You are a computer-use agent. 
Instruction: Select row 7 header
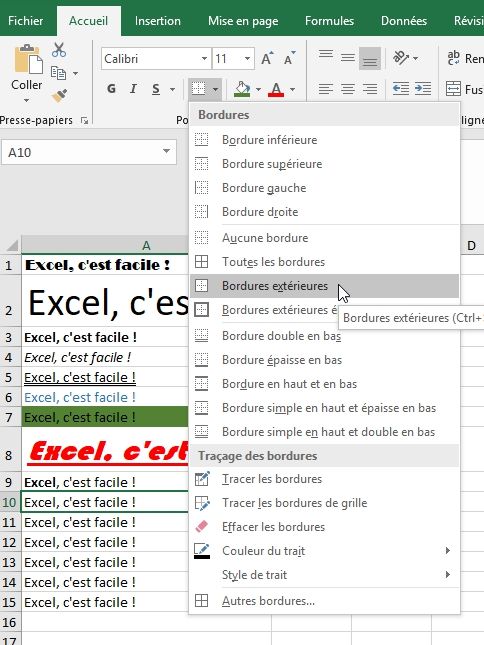pos(9,417)
